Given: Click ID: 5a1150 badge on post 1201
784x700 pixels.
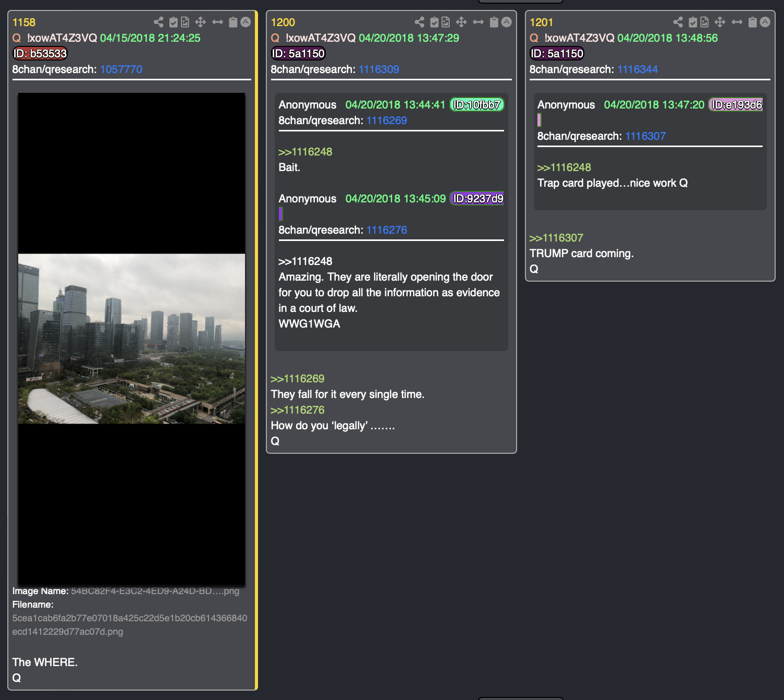Looking at the screenshot, I should coord(557,54).
